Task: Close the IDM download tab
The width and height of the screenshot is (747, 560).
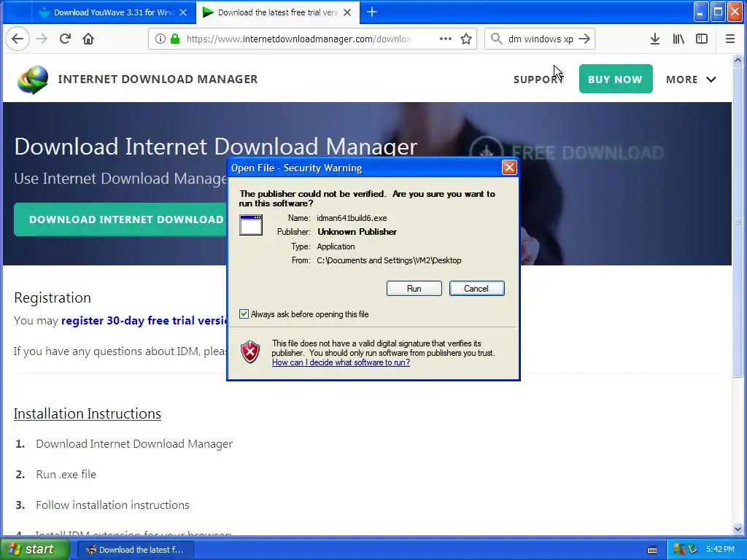Action: click(347, 12)
